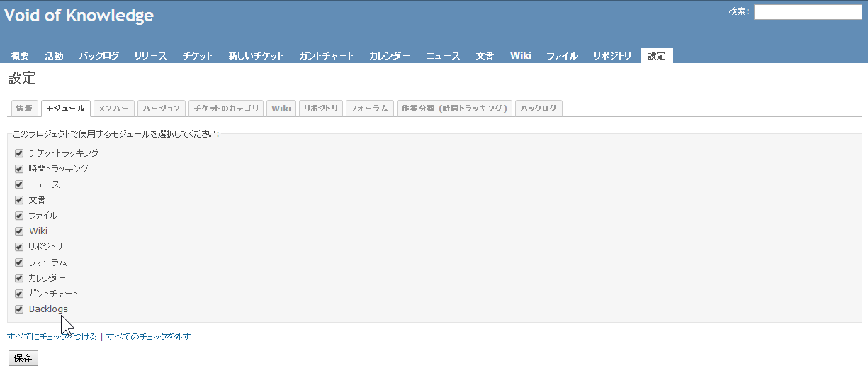Select the モジュール settings tab
The height and width of the screenshot is (371, 868).
66,109
